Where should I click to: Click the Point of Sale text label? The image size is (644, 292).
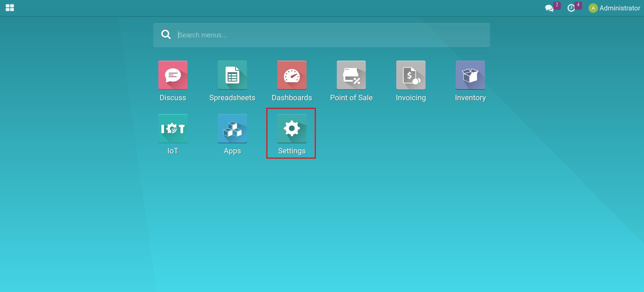351,98
